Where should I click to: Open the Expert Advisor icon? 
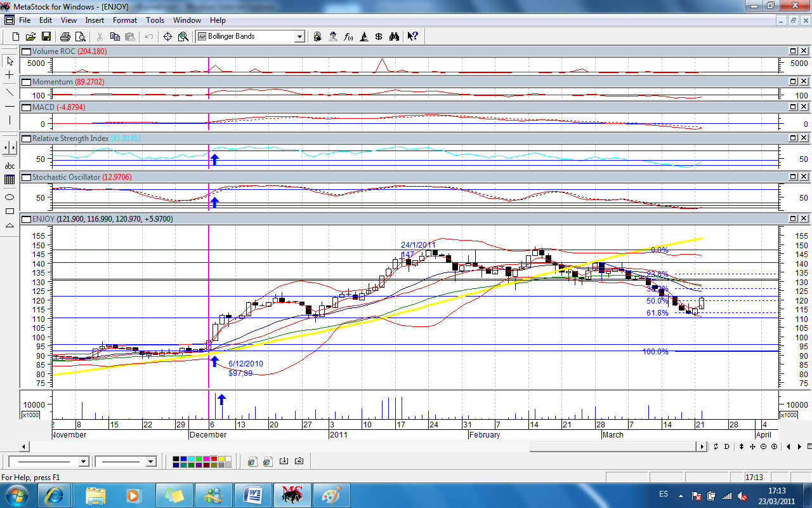pos(333,36)
